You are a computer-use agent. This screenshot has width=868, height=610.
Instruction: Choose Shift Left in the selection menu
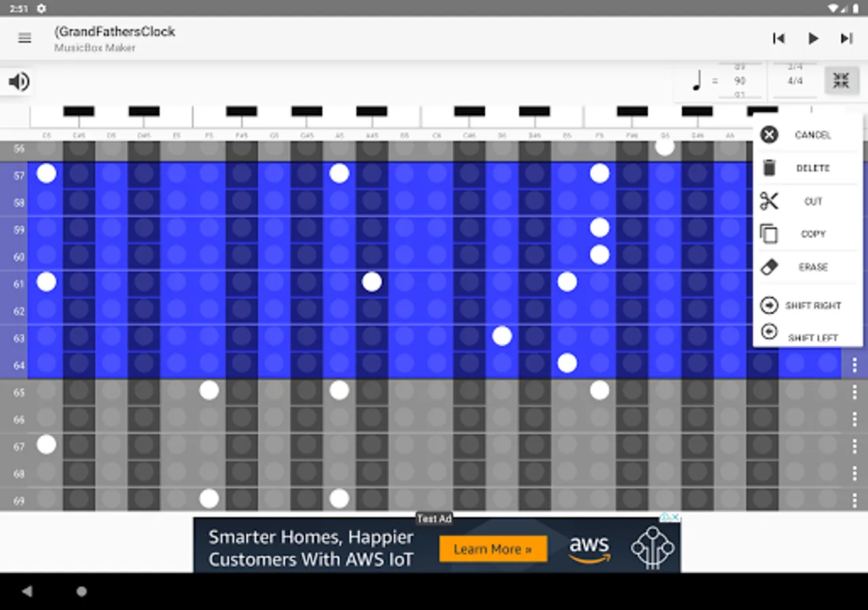coord(808,335)
